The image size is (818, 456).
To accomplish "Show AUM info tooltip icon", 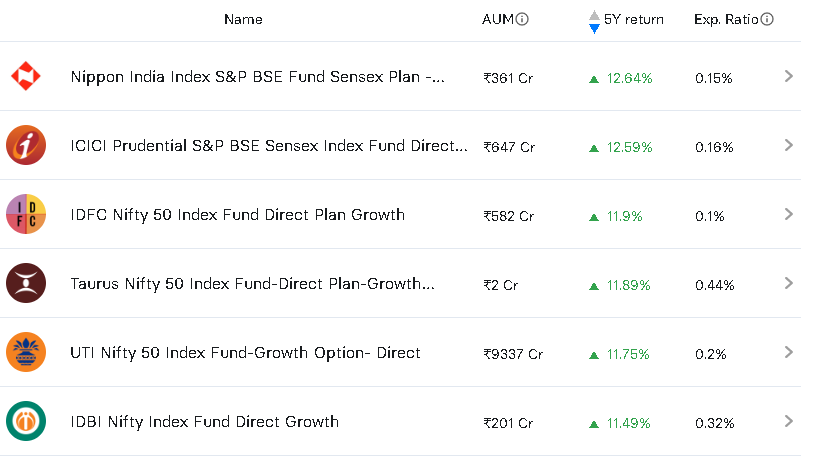I will (522, 19).
